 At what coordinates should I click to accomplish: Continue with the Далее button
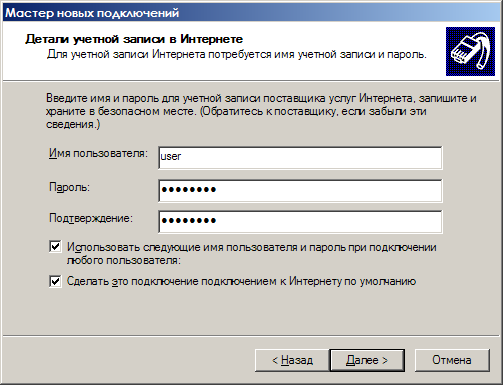click(x=367, y=360)
